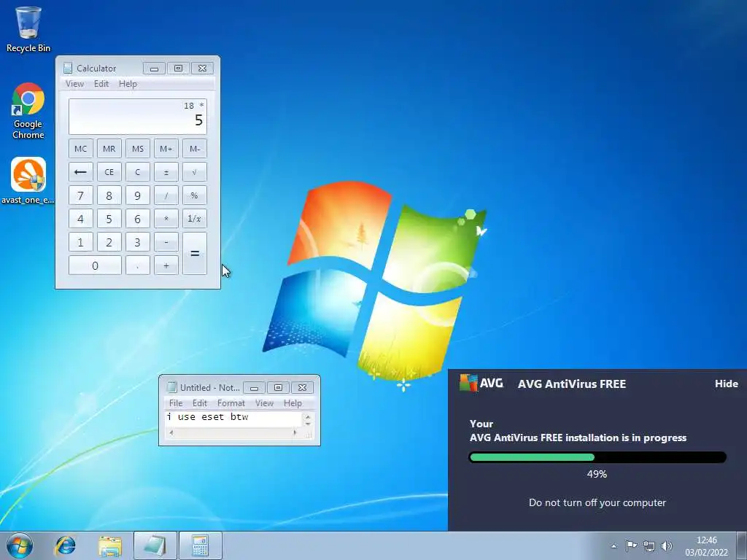Click the calculator M- key
747x560 pixels.
[x=195, y=149]
